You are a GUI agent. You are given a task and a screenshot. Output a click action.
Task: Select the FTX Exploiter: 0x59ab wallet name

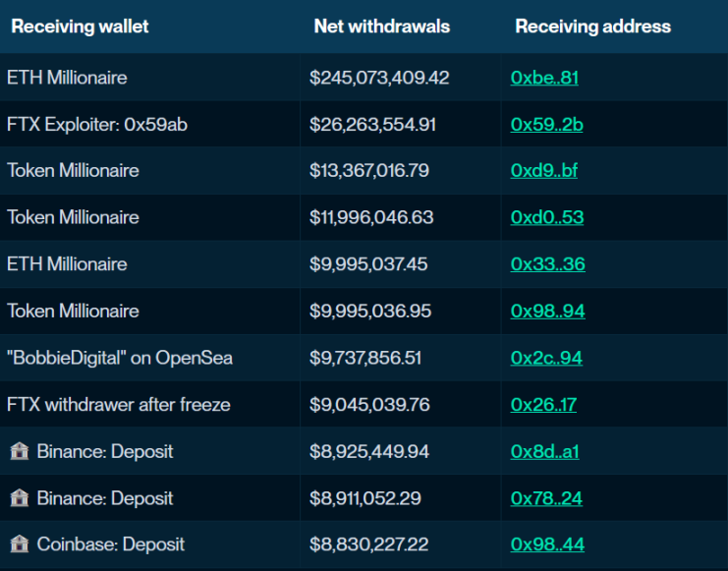click(97, 124)
